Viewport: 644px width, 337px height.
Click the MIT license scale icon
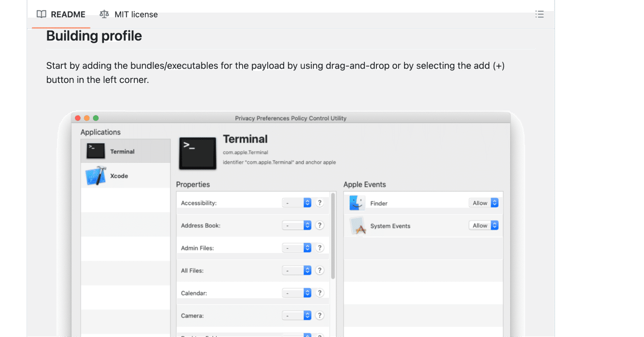(x=104, y=14)
